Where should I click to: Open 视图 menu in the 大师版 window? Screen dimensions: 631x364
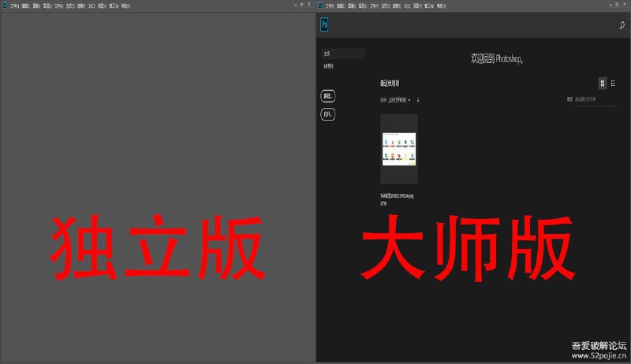[x=417, y=6]
